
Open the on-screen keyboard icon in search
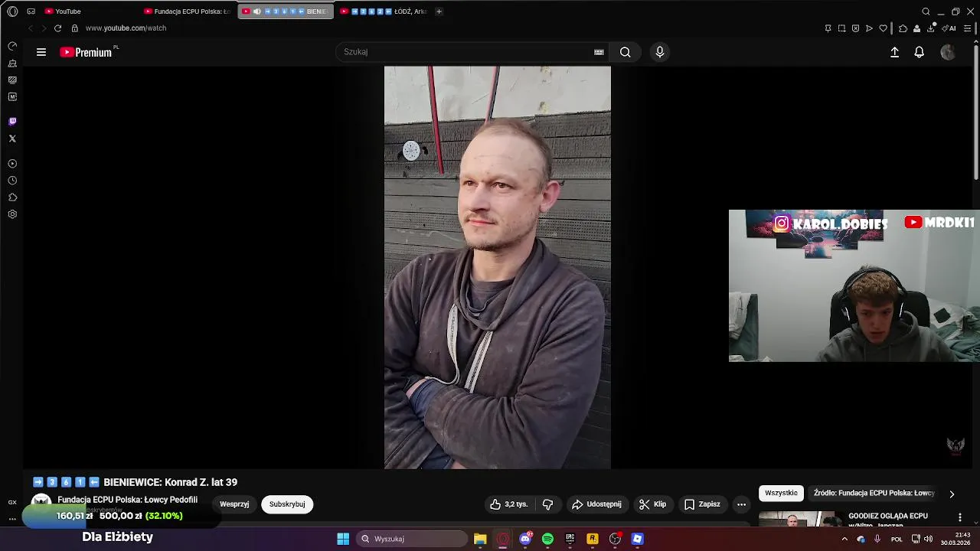(599, 52)
